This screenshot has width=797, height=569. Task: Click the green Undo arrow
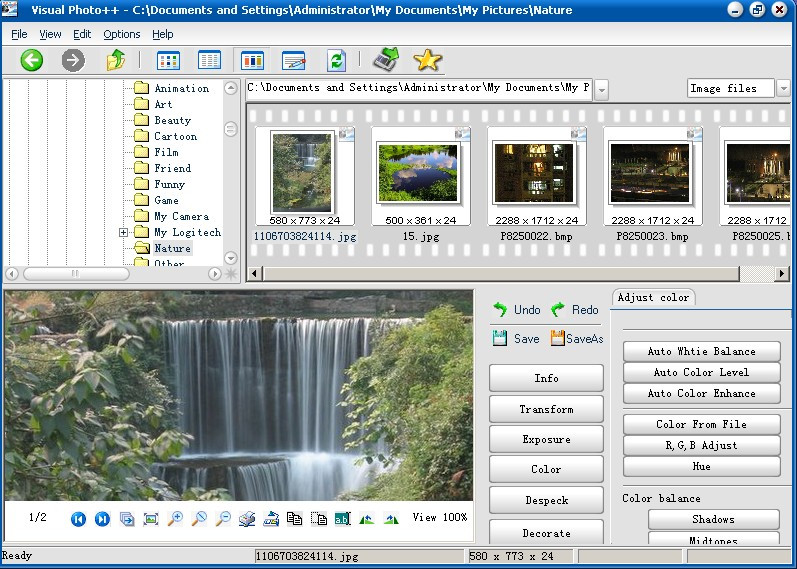(500, 310)
